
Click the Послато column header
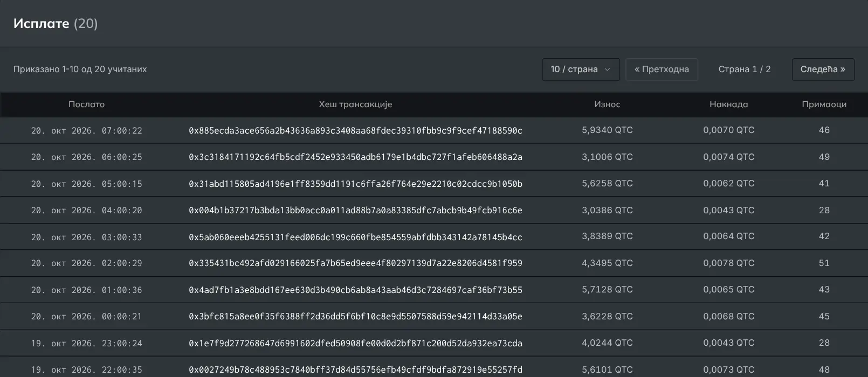(86, 104)
